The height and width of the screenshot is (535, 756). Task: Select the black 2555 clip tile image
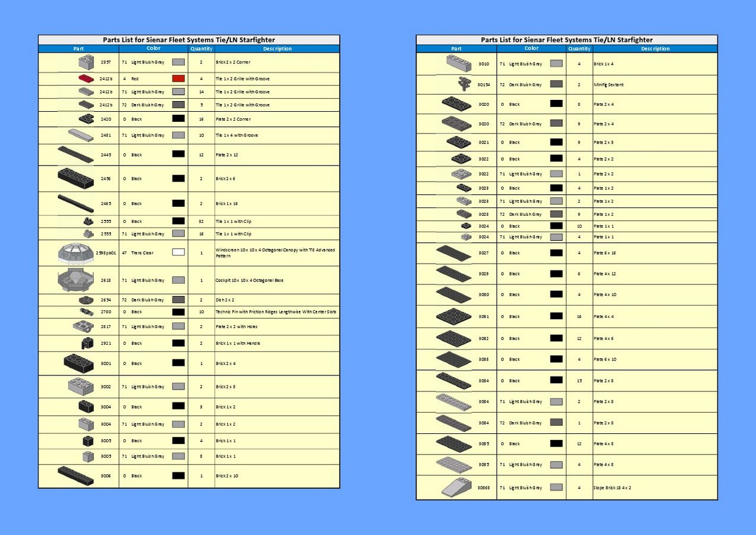click(x=89, y=221)
